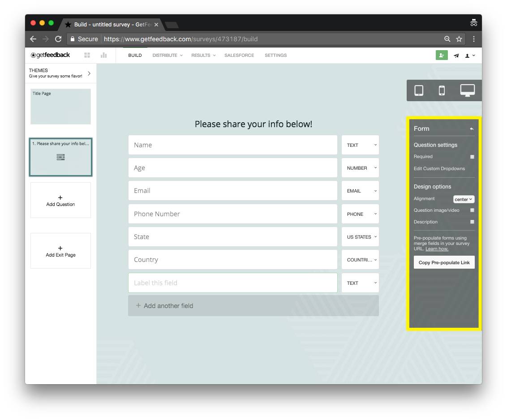Enable the Description checkbox
Viewport: 507px width, 420px height.
473,222
